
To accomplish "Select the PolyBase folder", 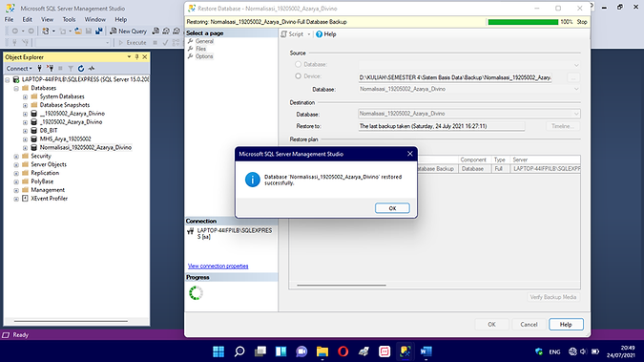I will click(x=42, y=181).
